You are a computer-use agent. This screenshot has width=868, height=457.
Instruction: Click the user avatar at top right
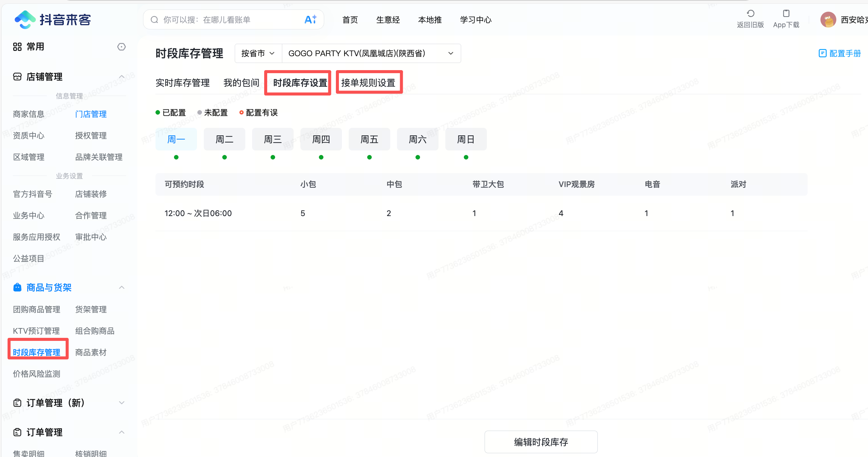coord(828,19)
